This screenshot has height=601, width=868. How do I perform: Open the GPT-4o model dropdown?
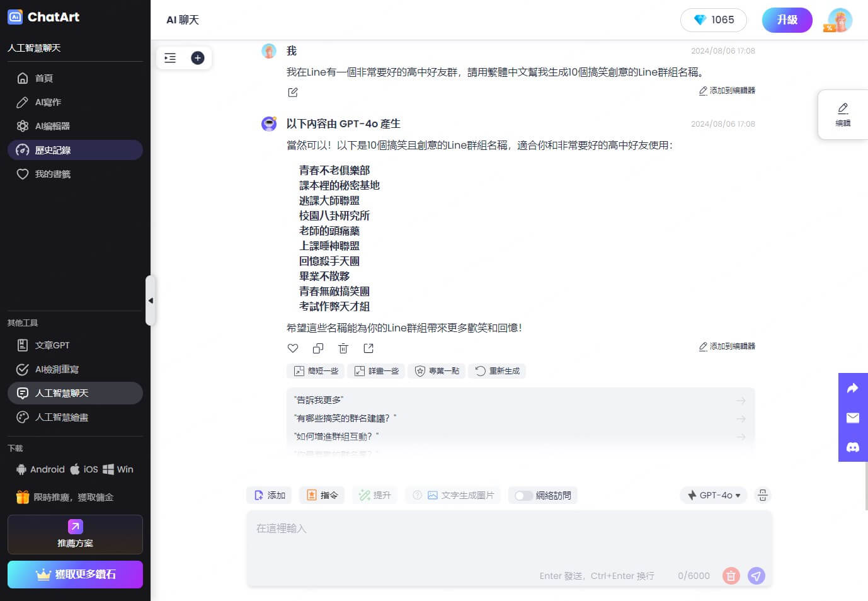point(714,495)
